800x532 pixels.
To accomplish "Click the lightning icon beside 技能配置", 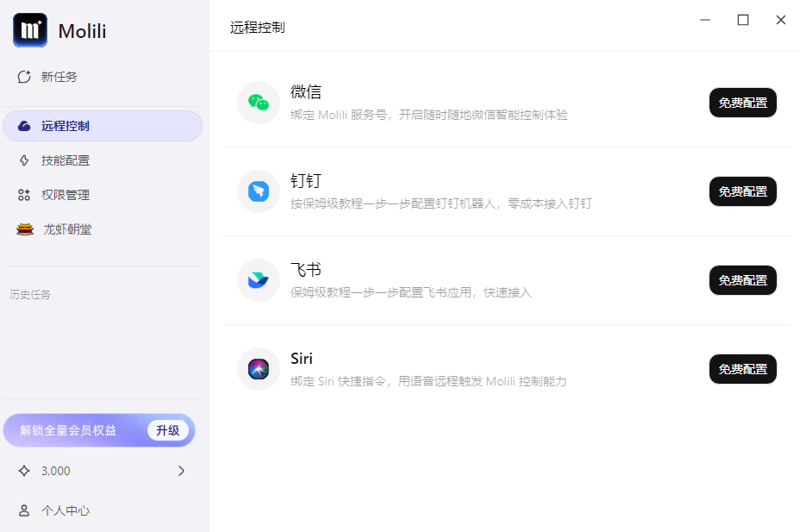I will coord(24,160).
